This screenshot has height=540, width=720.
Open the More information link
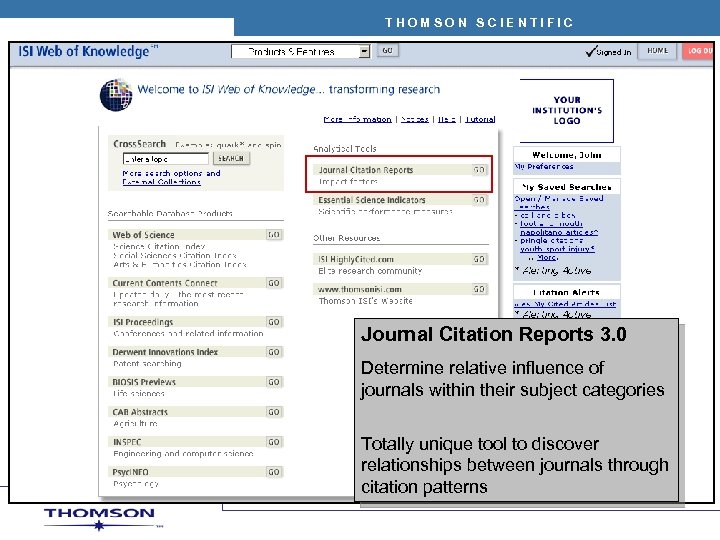(x=357, y=119)
